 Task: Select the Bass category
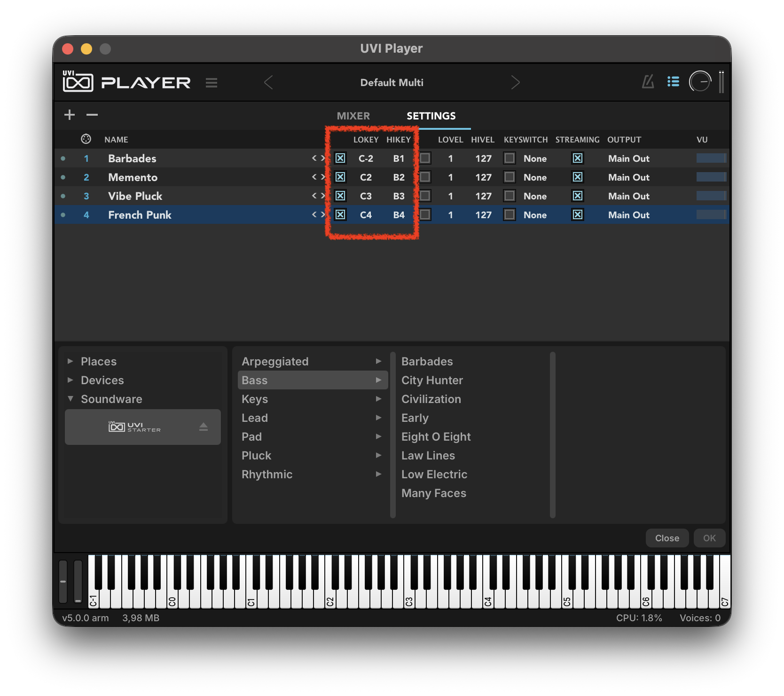312,380
